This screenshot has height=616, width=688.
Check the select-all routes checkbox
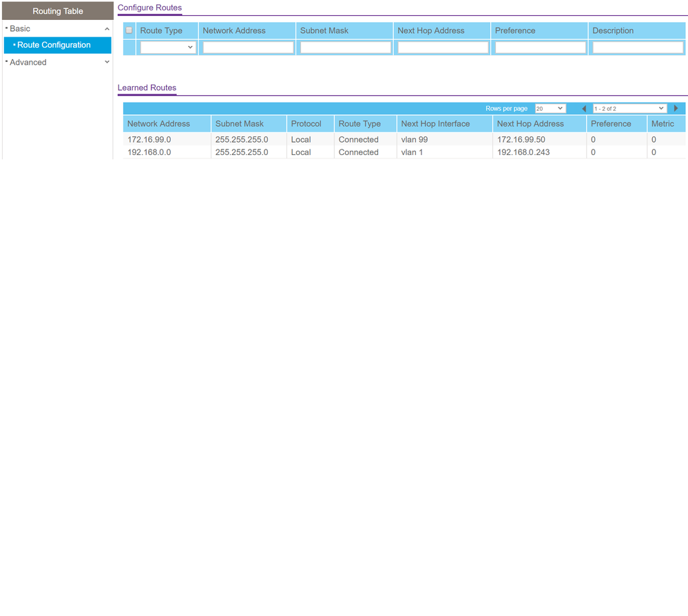129,30
